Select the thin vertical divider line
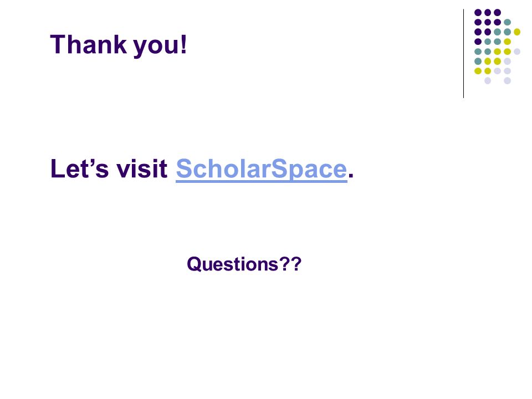 tap(463, 54)
